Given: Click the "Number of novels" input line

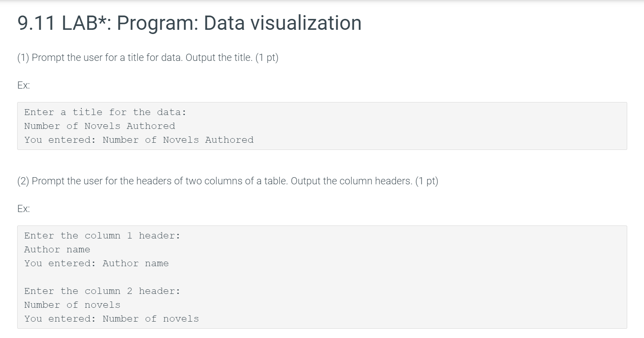Looking at the screenshot, I should [x=72, y=305].
